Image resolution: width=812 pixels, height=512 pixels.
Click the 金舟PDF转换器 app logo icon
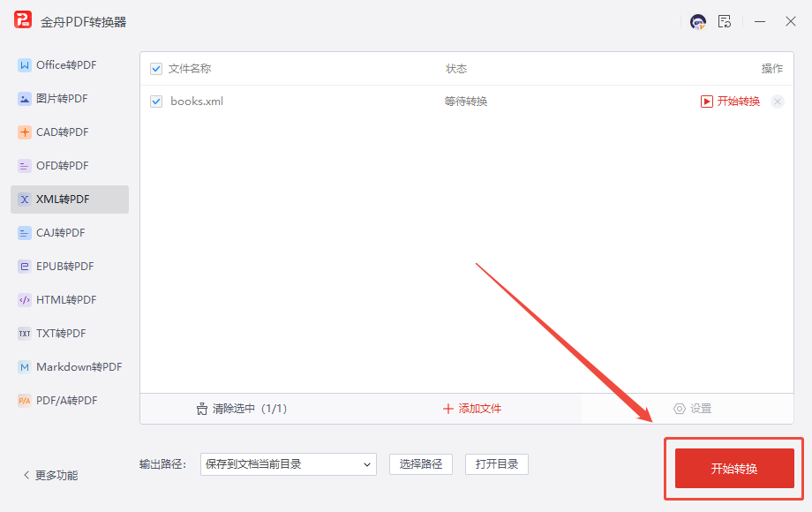pyautogui.click(x=23, y=20)
